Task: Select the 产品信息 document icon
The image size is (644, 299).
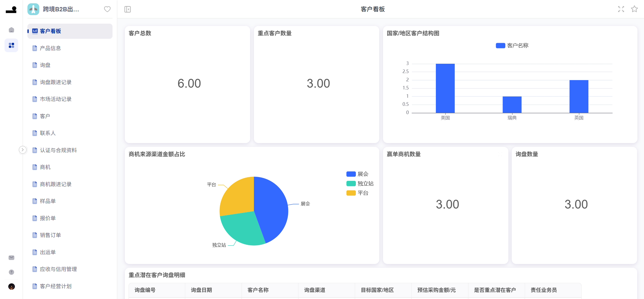Action: 35,48
